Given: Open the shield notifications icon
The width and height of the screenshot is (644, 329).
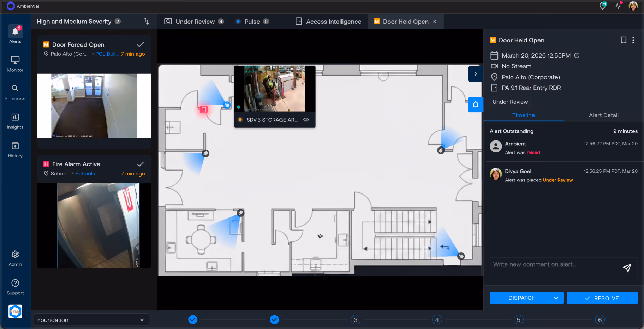Looking at the screenshot, I should 603,6.
